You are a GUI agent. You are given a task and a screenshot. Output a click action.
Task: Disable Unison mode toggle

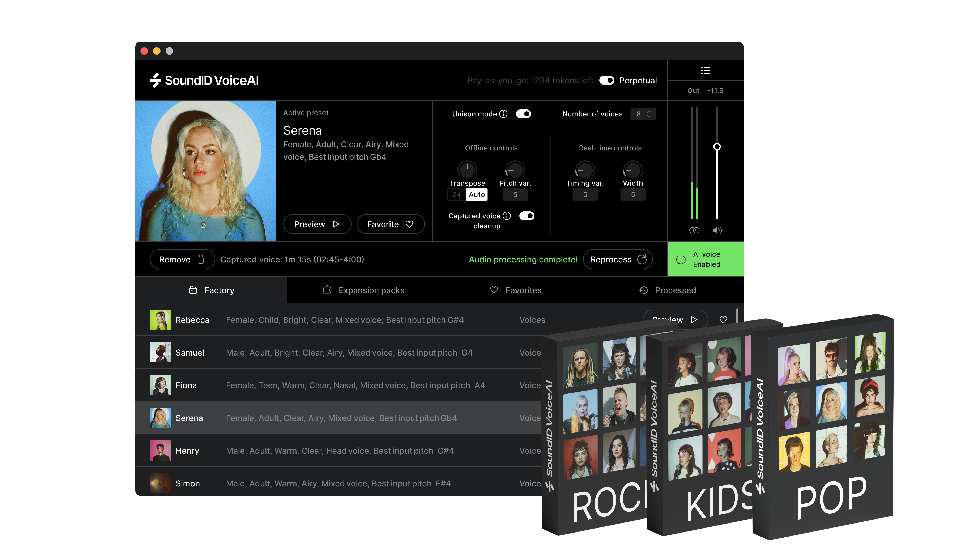pyautogui.click(x=523, y=114)
